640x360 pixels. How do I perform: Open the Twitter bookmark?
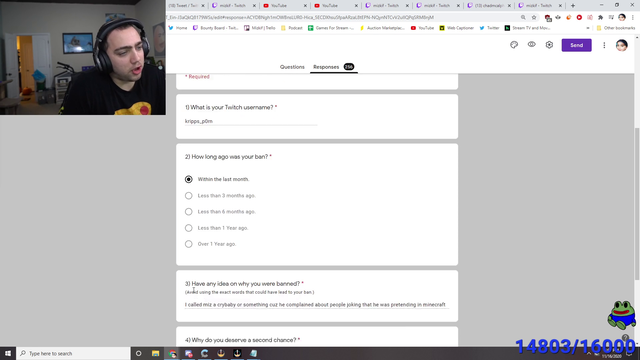[x=489, y=28]
